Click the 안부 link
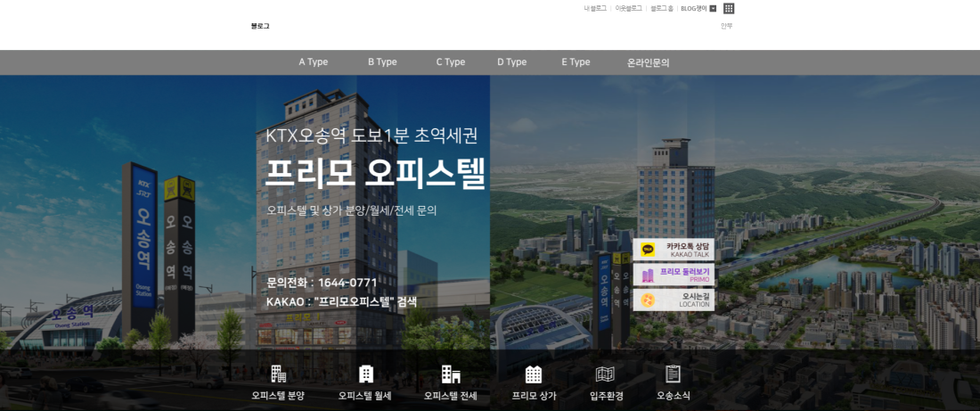 coord(726,26)
